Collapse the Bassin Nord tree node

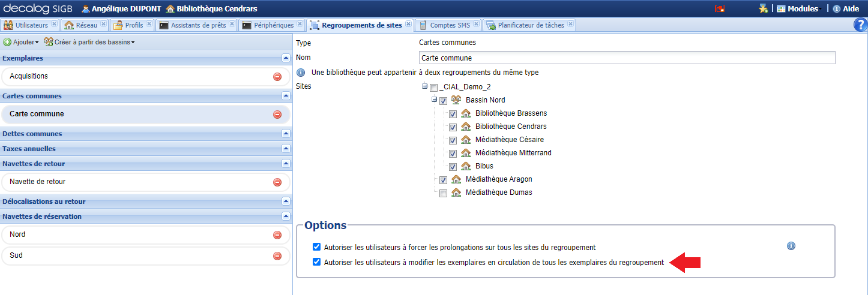coord(434,100)
